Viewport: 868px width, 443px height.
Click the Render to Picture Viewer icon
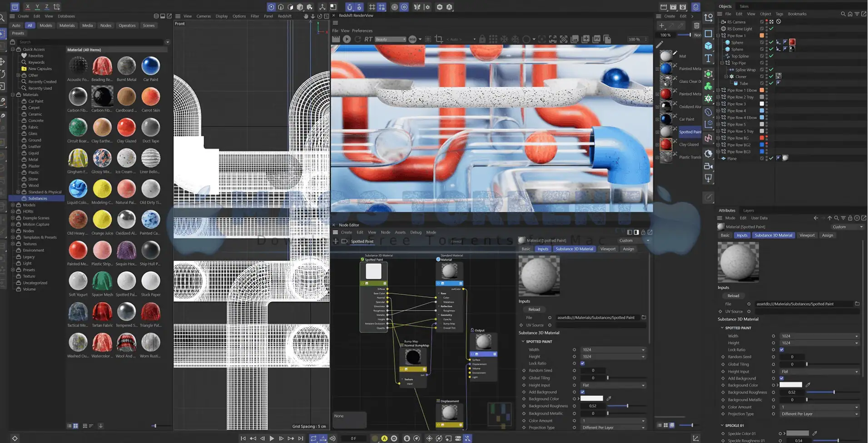click(x=673, y=7)
